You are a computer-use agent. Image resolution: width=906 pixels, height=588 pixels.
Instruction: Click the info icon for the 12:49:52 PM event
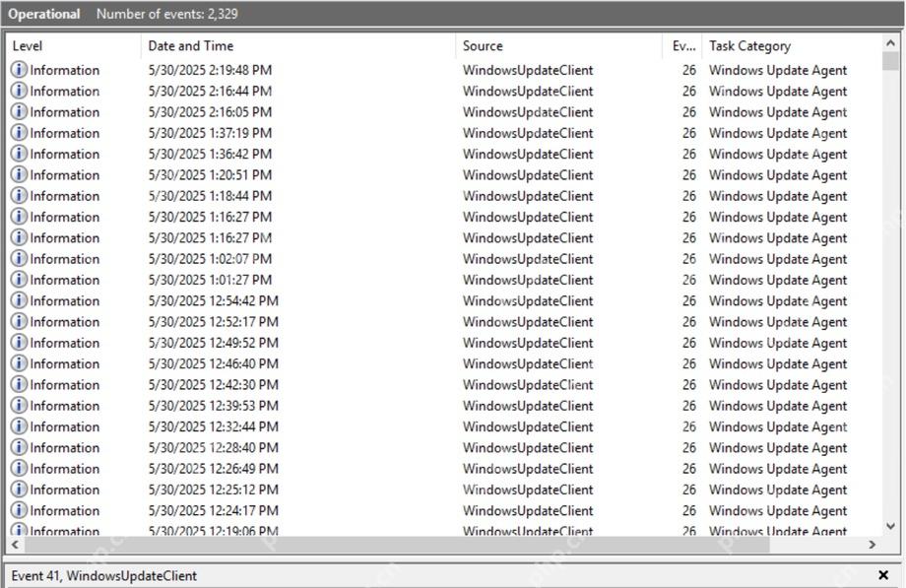[x=19, y=343]
